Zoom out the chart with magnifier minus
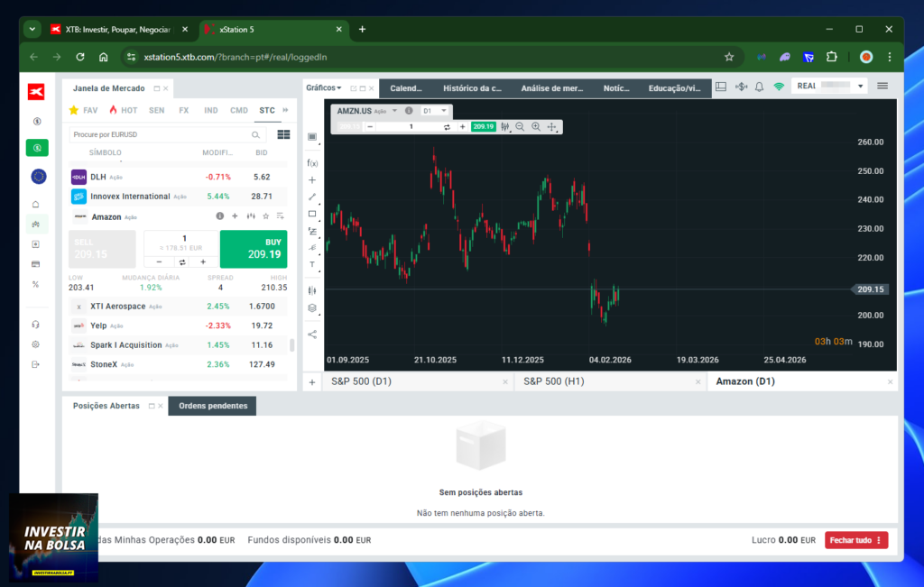 520,126
